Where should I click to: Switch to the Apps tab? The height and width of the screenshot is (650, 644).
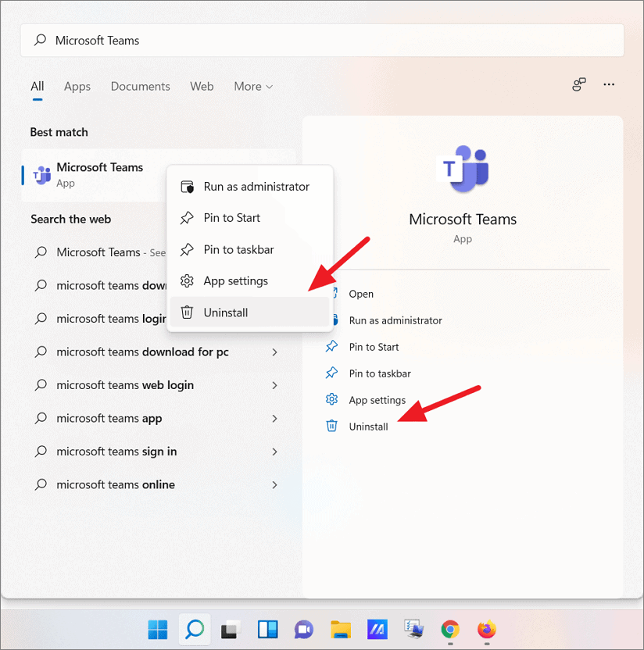[x=77, y=86]
